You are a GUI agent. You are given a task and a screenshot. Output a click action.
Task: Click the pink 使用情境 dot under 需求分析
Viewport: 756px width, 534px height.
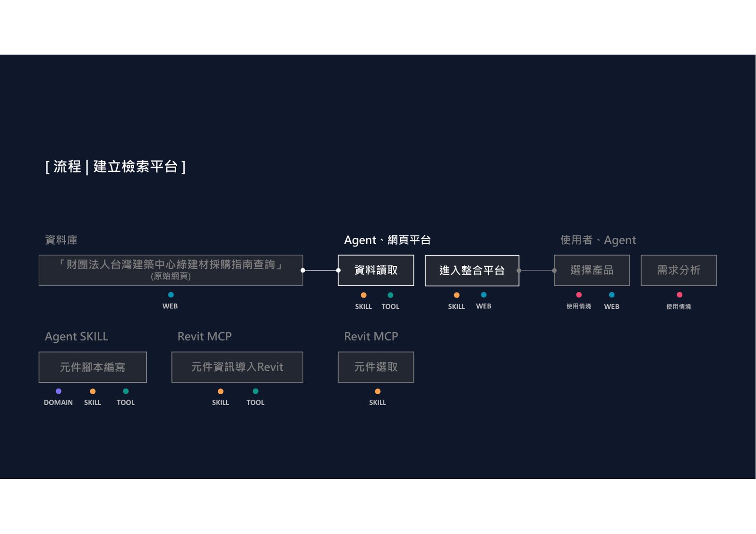point(679,295)
